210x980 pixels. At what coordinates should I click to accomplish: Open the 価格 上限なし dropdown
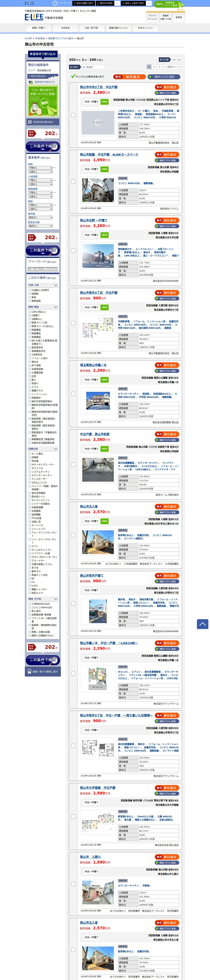click(40, 172)
